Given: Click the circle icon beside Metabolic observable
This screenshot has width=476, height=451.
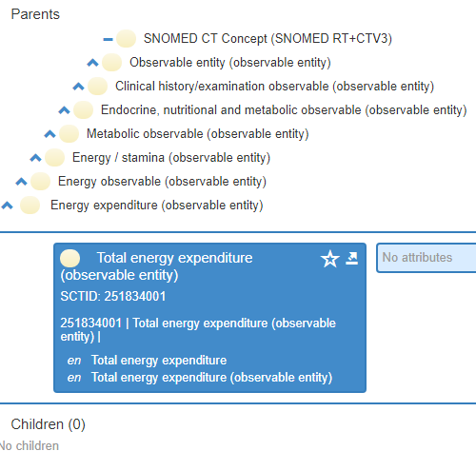Looking at the screenshot, I should (x=69, y=134).
